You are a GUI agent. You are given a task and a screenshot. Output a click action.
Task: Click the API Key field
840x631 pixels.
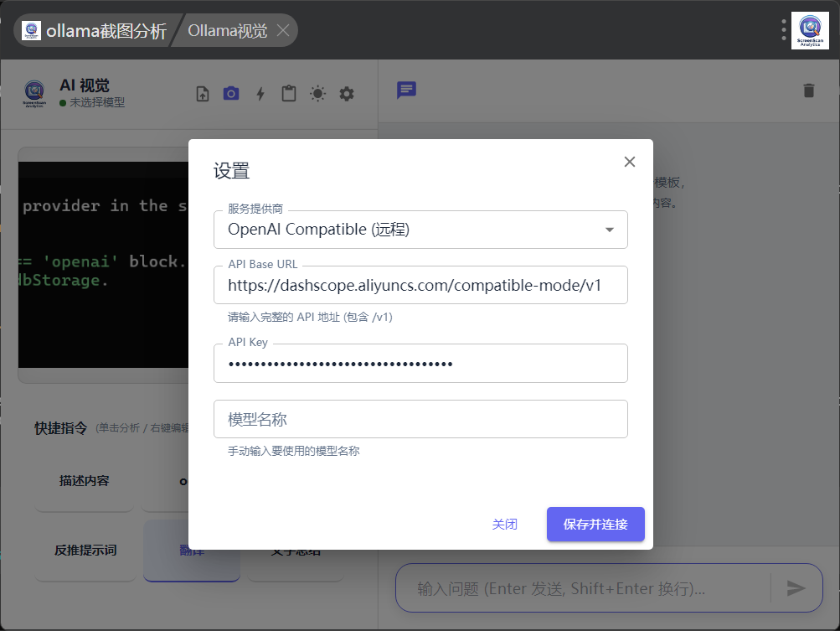click(x=420, y=364)
